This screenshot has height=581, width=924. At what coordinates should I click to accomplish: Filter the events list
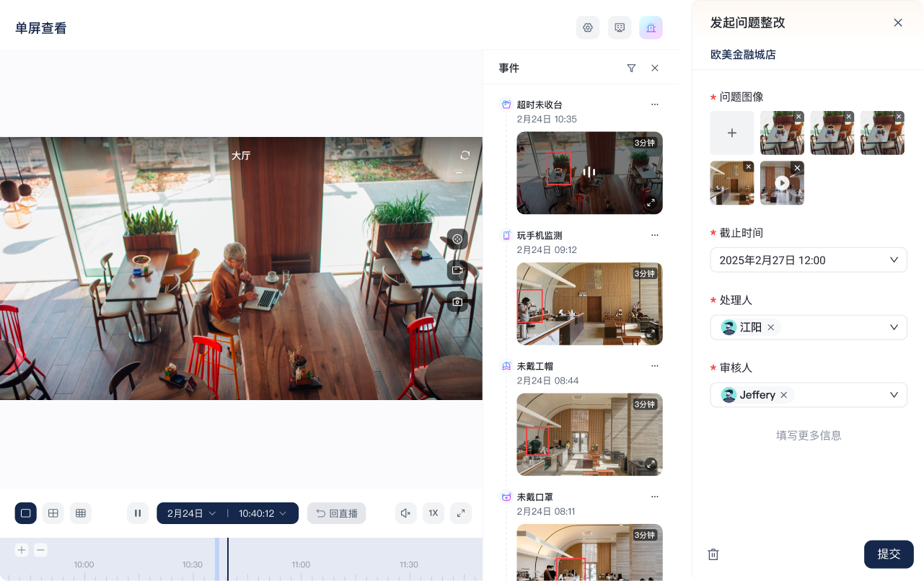point(631,68)
